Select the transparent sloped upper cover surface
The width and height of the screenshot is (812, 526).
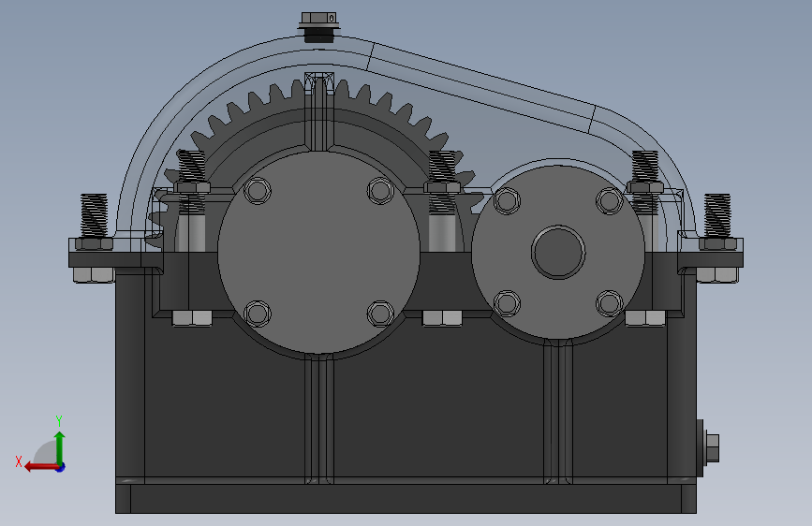click(x=481, y=88)
